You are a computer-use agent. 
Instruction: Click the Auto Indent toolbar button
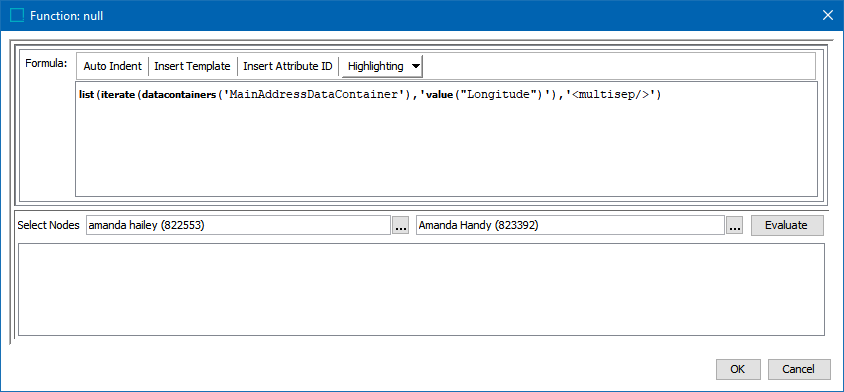(112, 66)
